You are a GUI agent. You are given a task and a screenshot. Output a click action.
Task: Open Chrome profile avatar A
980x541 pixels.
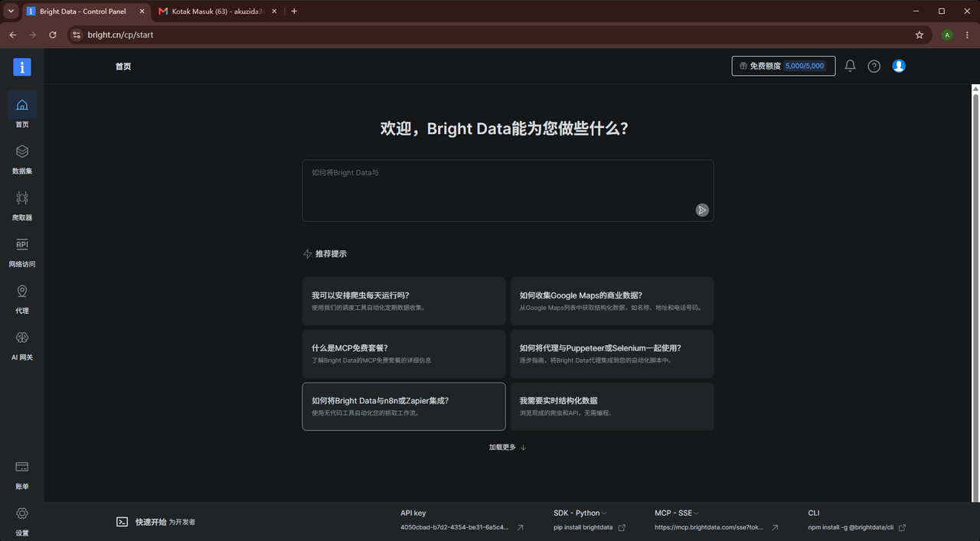pos(947,34)
